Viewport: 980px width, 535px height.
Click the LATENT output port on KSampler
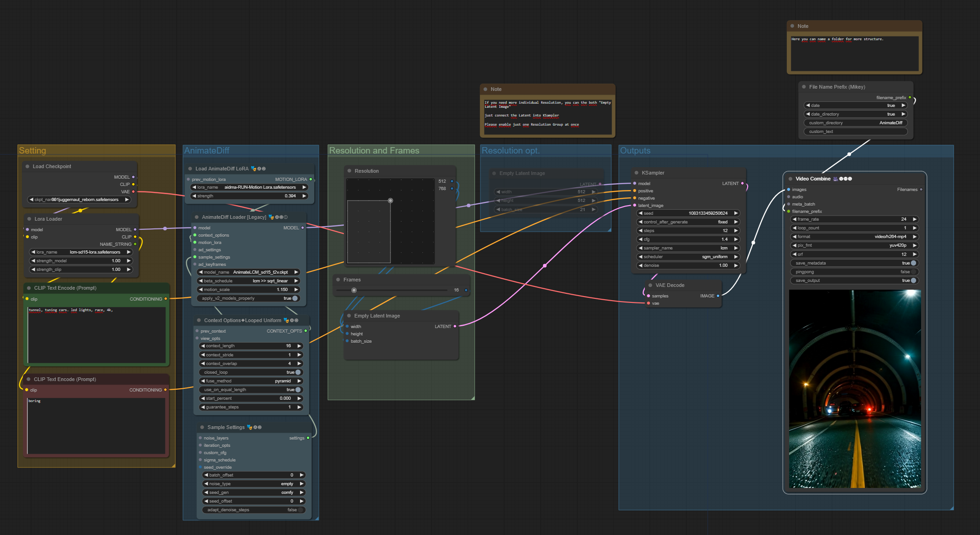pos(742,183)
